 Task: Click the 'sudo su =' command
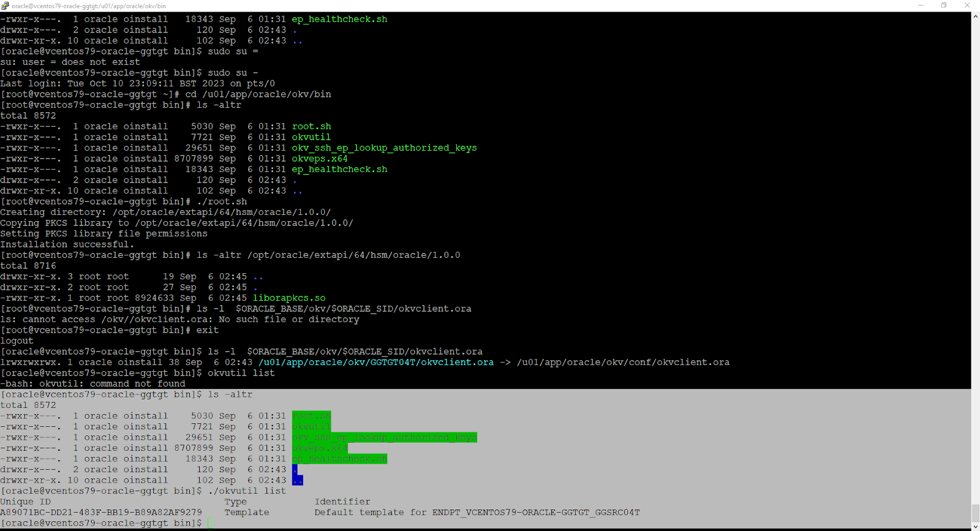(x=233, y=51)
